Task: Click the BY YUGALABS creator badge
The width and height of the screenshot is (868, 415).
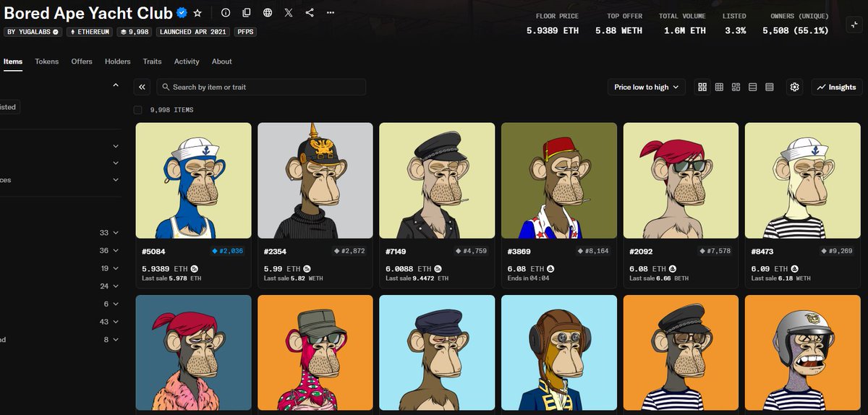Action: point(33,32)
